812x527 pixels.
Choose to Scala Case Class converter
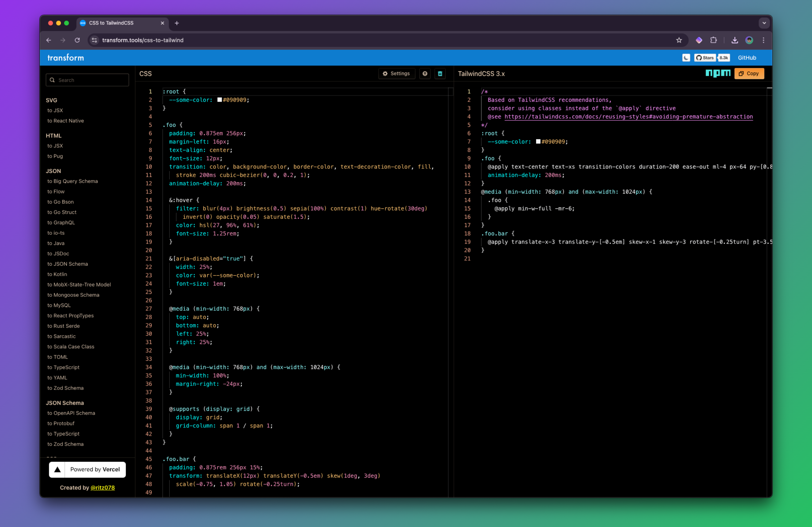click(x=71, y=347)
